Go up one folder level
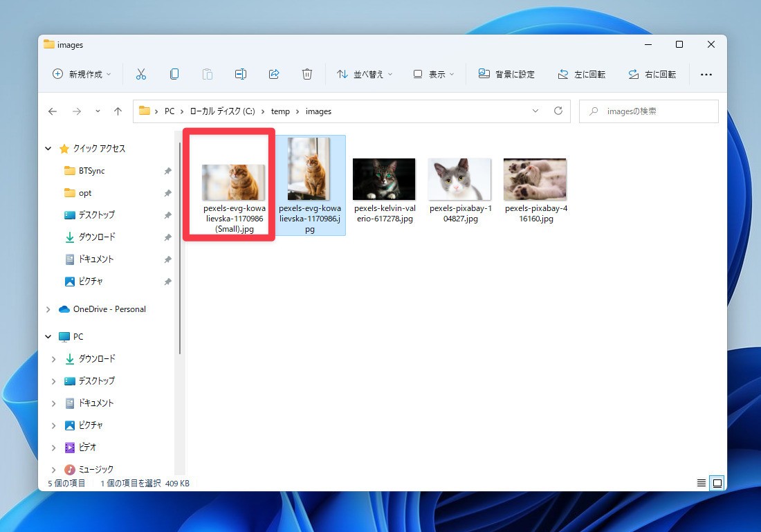The width and height of the screenshot is (761, 532). tap(118, 111)
